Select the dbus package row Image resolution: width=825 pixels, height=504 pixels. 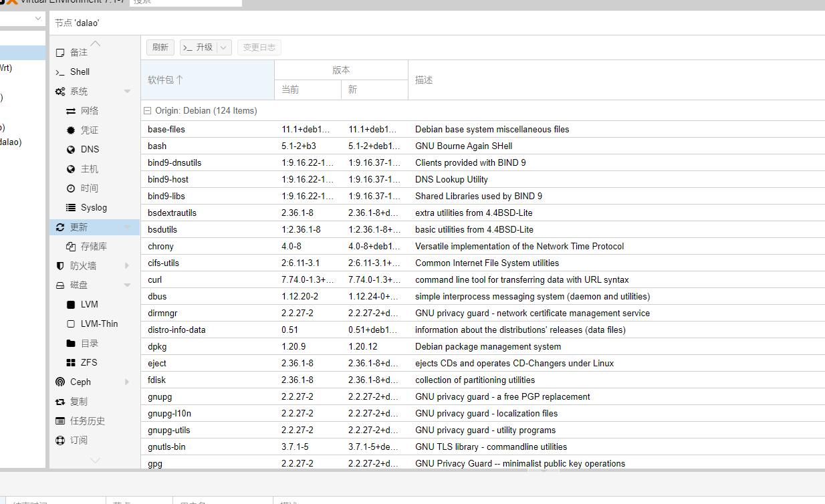point(483,296)
